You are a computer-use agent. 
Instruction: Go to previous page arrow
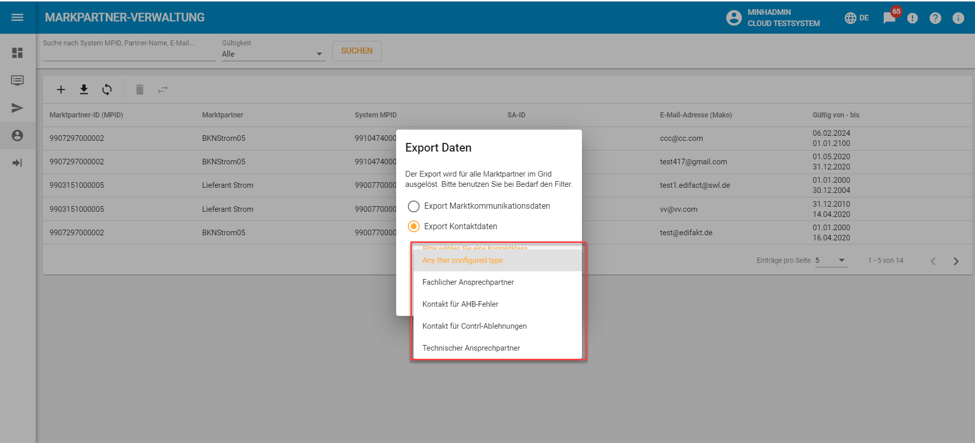click(933, 261)
